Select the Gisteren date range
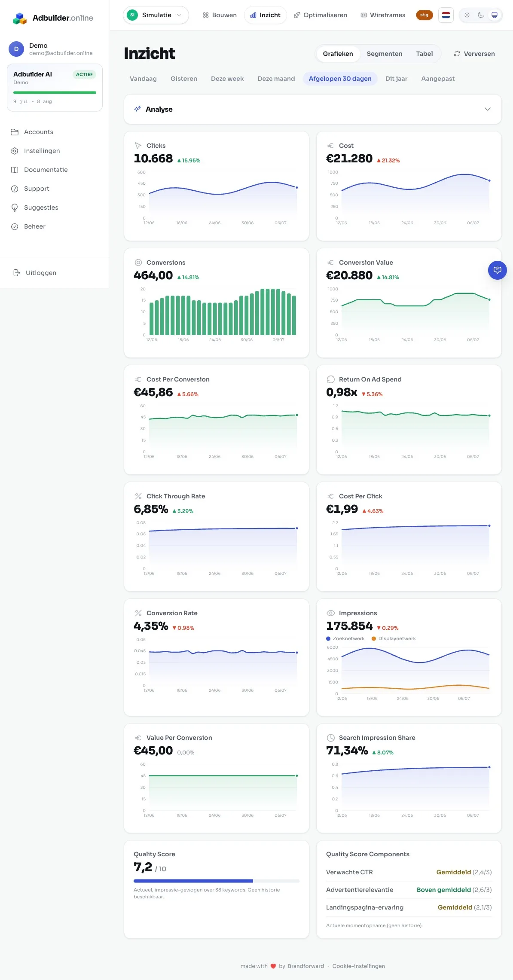 coord(184,79)
